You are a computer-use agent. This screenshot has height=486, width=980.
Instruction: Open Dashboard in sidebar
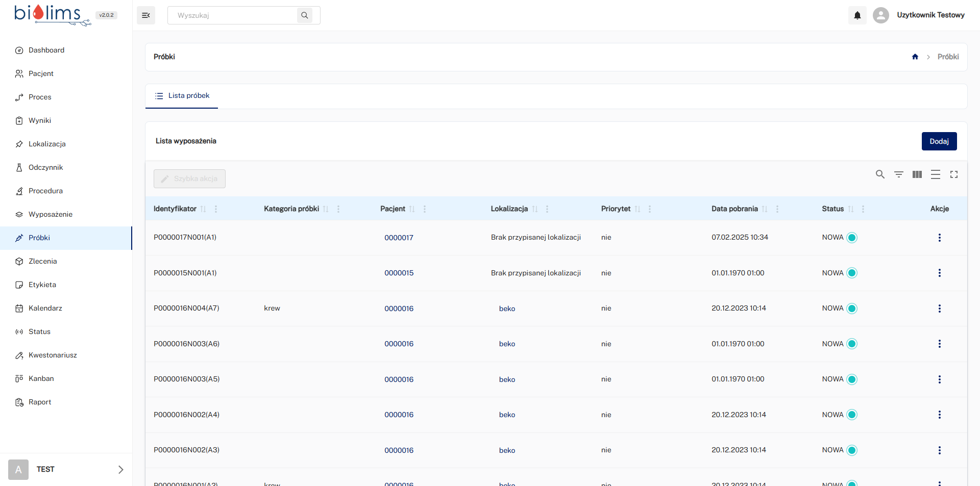66,50
